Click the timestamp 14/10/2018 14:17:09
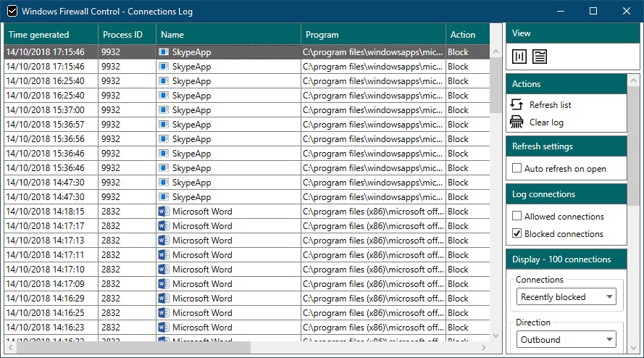 45,283
